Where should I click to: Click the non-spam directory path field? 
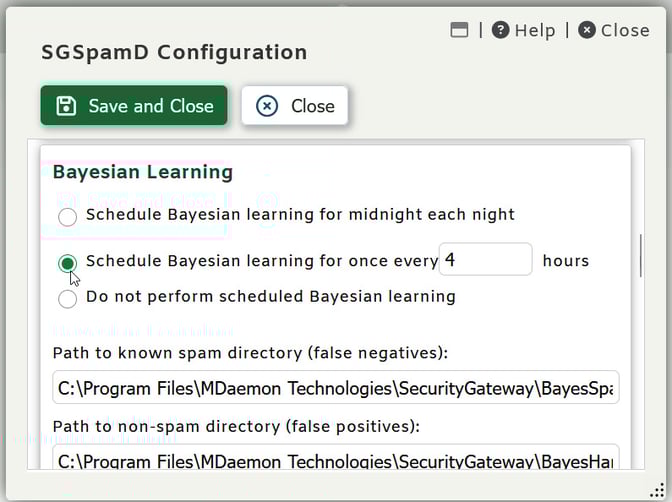(336, 457)
